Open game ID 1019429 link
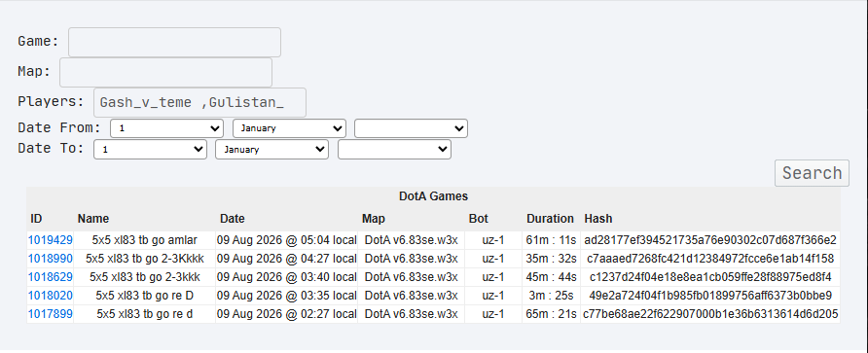 click(x=51, y=240)
